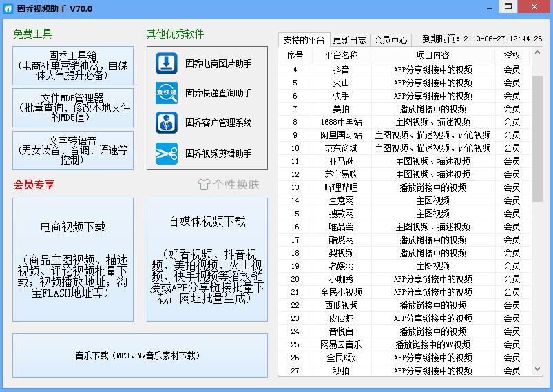
Task: Click the 固乔电商图片助手 download icon
Action: tap(167, 63)
